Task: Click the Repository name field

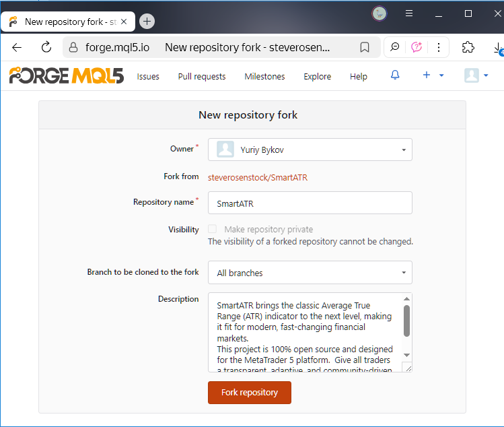Action: pos(310,203)
